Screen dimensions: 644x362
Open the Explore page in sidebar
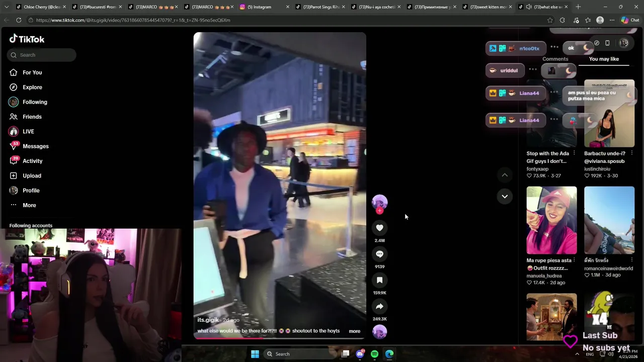point(32,87)
